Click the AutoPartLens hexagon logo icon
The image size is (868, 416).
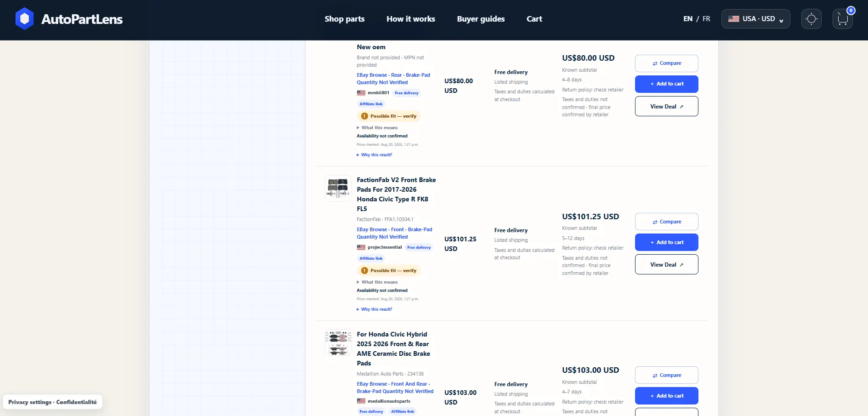coord(24,19)
